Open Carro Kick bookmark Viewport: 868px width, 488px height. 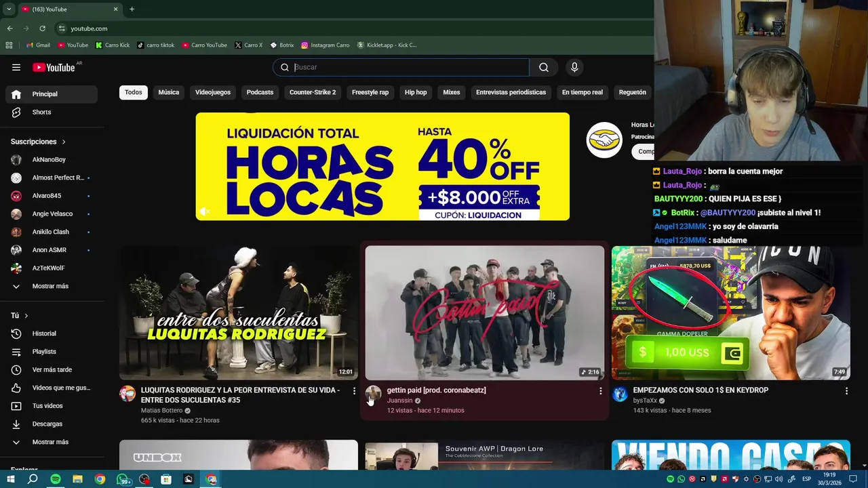pyautogui.click(x=113, y=45)
